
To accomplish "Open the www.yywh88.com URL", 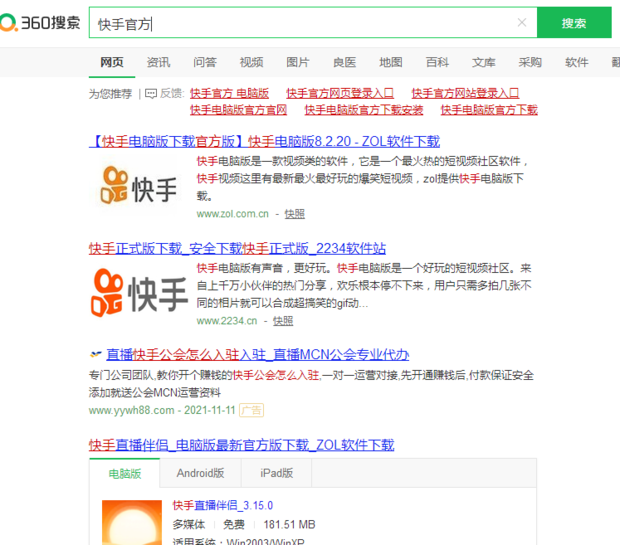I will (132, 410).
